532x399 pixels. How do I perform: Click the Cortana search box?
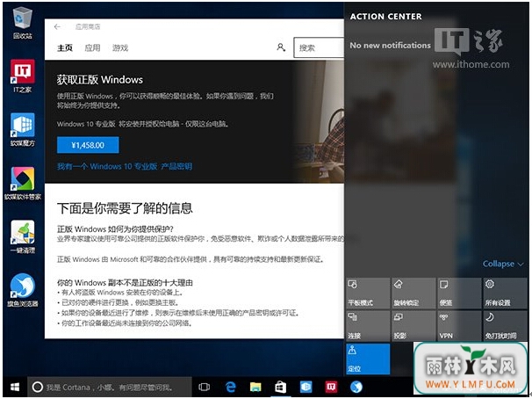[x=109, y=387]
